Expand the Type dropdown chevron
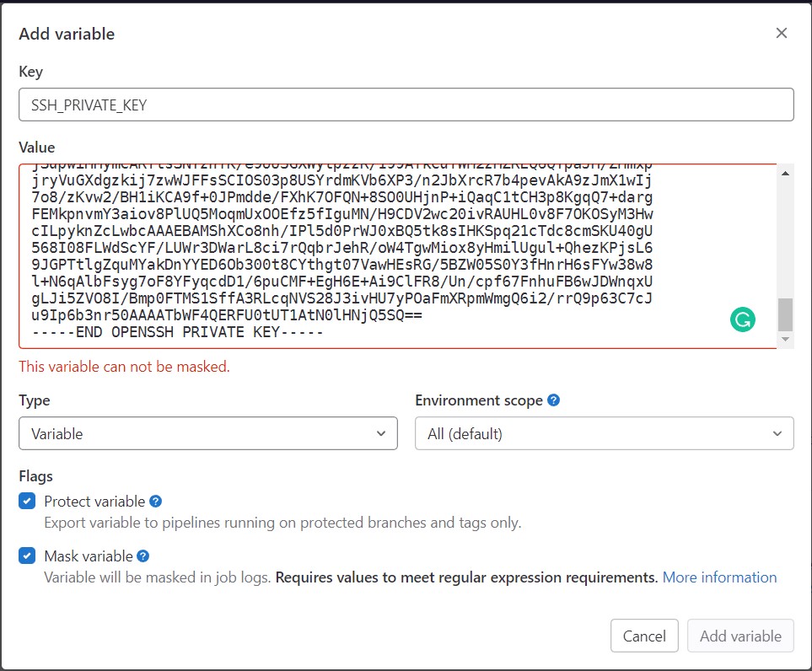The height and width of the screenshot is (671, 812). click(x=381, y=433)
